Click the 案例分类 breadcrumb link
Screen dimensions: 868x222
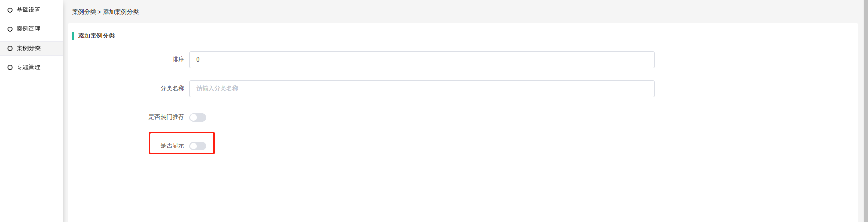coord(84,12)
